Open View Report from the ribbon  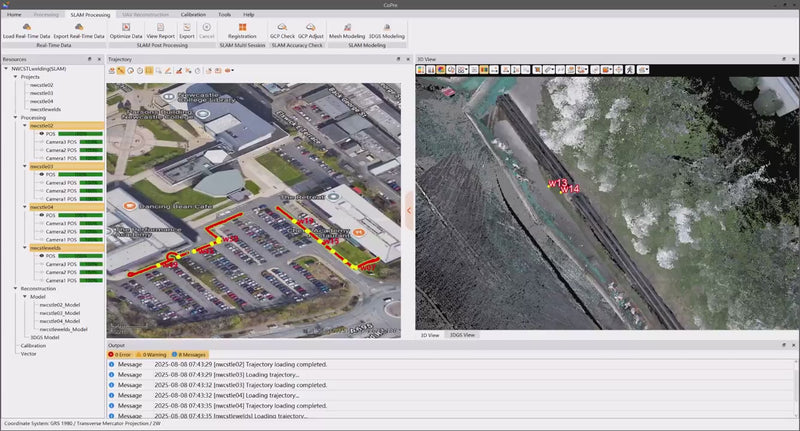point(160,26)
